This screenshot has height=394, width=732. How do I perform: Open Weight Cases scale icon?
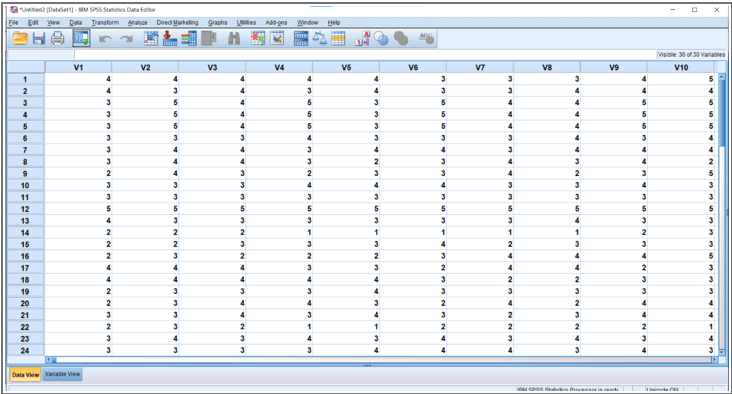tap(320, 38)
